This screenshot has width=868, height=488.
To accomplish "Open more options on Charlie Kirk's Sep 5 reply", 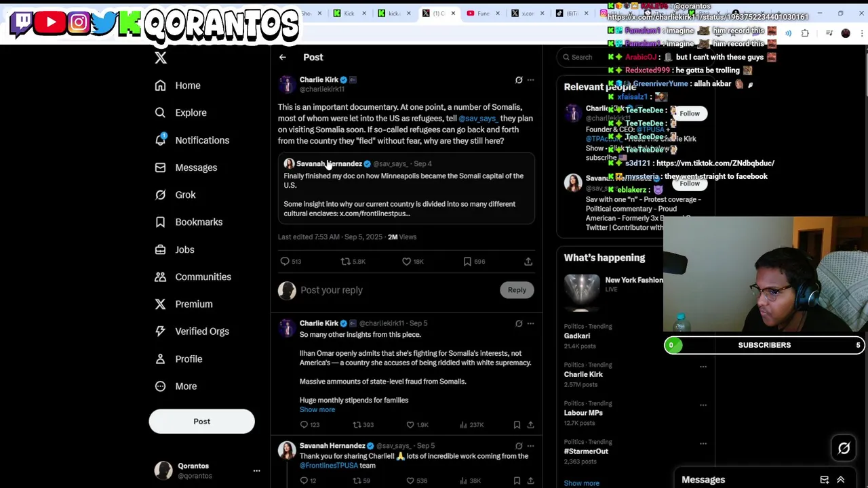I will point(530,323).
